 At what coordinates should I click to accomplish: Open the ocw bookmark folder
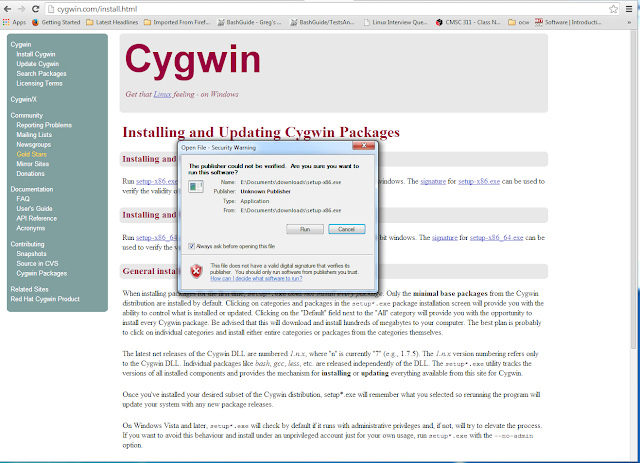pyautogui.click(x=519, y=22)
